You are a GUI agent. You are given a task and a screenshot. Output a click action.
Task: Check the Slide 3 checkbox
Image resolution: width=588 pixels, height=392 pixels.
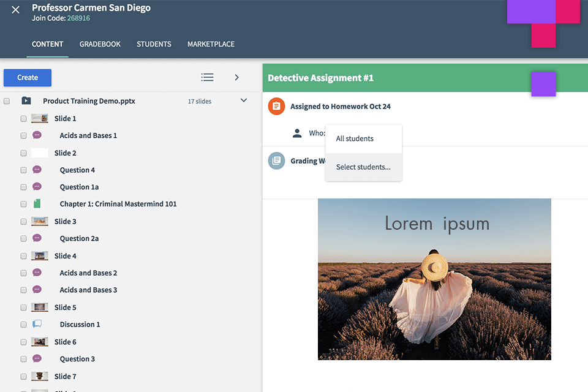(x=24, y=222)
